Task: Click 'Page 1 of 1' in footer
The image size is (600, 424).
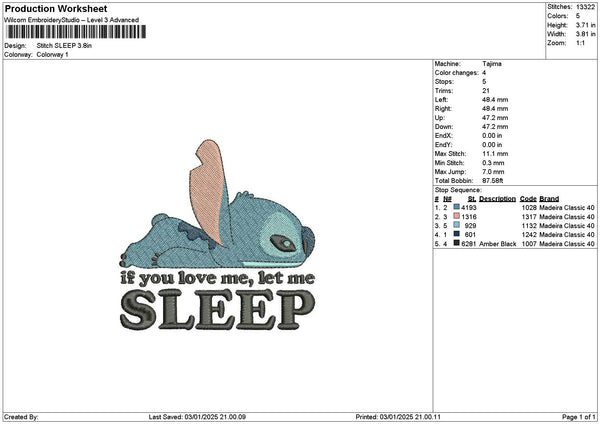Action: (x=579, y=417)
